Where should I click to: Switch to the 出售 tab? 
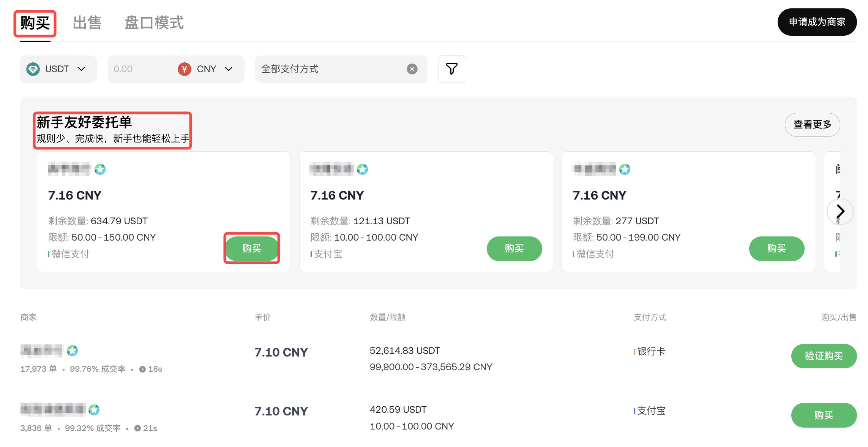point(87,23)
